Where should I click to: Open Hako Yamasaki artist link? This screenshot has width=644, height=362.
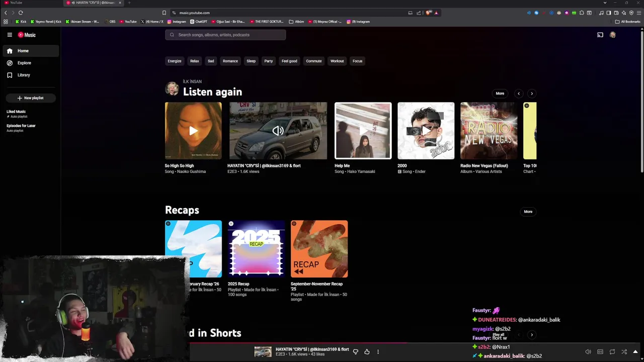361,171
